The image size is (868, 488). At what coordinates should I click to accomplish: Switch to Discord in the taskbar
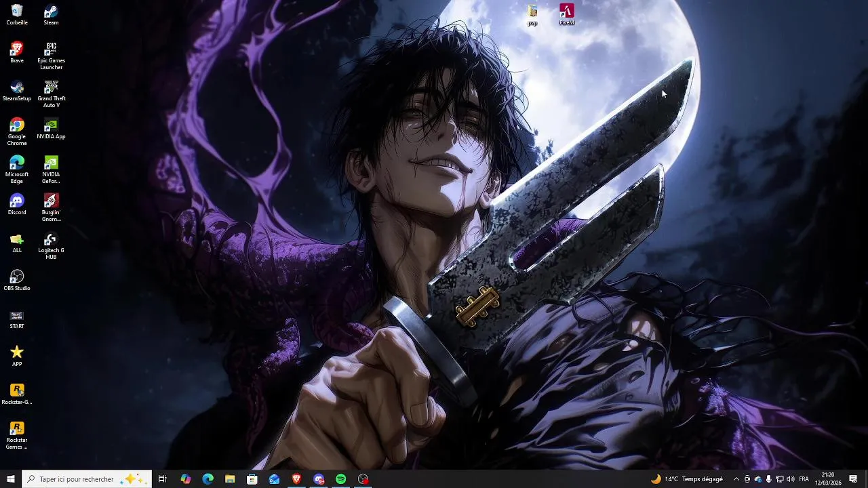tap(319, 479)
